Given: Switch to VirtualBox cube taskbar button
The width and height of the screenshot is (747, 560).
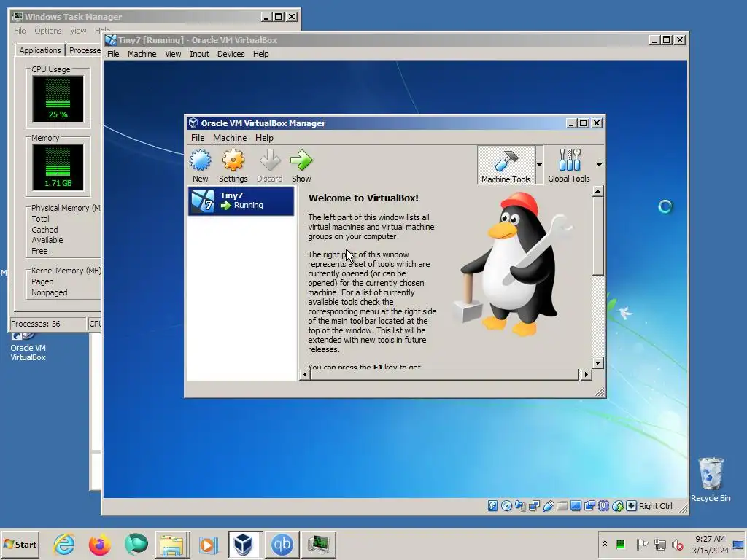Looking at the screenshot, I should [244, 544].
